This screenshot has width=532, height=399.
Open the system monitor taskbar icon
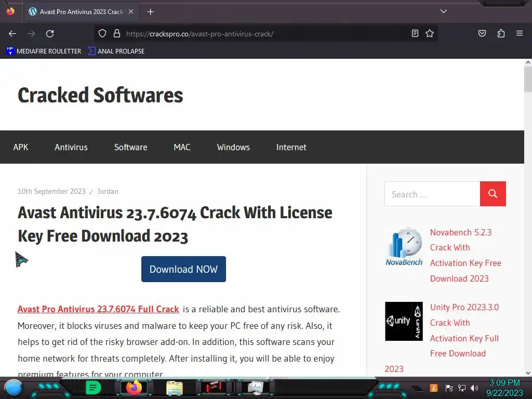tap(256, 387)
